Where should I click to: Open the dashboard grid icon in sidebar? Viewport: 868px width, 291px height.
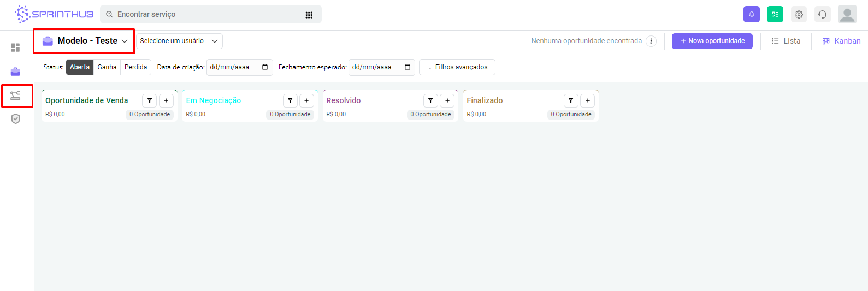pyautogui.click(x=15, y=47)
